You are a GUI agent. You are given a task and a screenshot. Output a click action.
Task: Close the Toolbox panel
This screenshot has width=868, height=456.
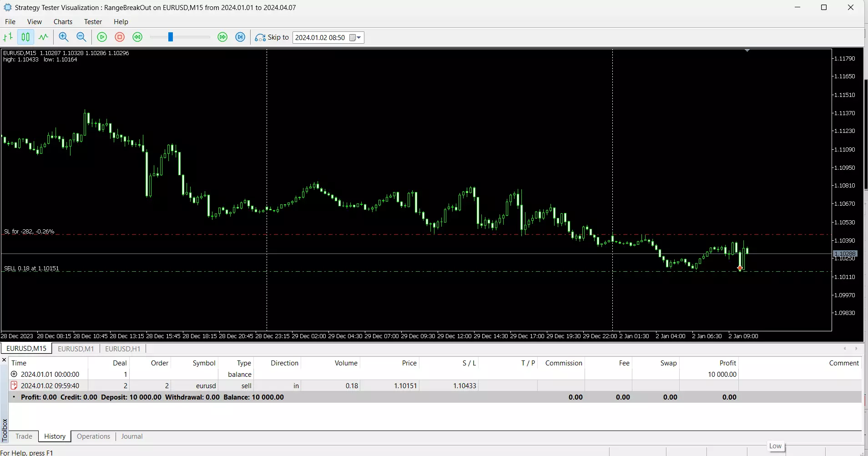pyautogui.click(x=4, y=360)
